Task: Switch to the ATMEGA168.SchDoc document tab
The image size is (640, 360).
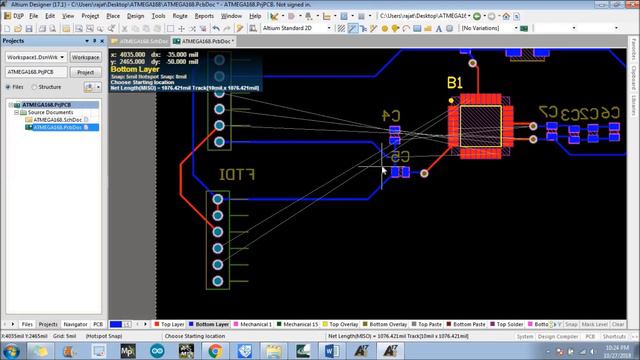Action: point(140,41)
